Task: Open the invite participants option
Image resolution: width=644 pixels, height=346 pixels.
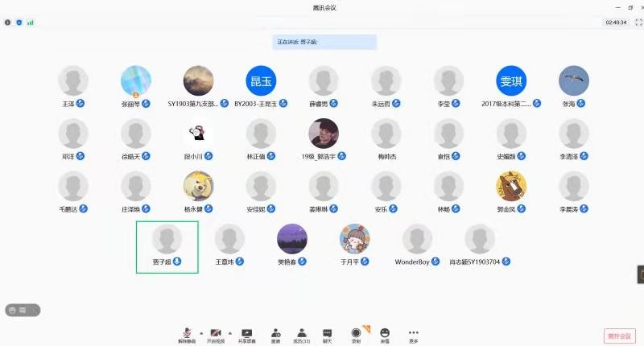Action: pos(275,333)
